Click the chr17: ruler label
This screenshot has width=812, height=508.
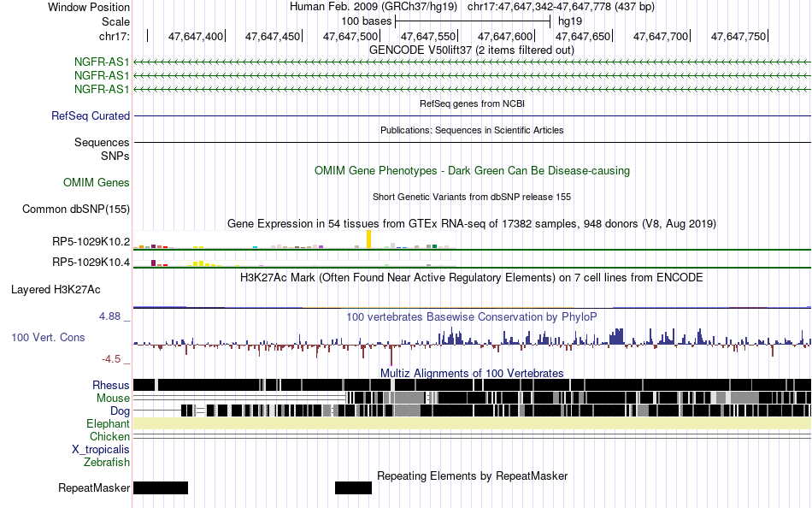coord(114,36)
